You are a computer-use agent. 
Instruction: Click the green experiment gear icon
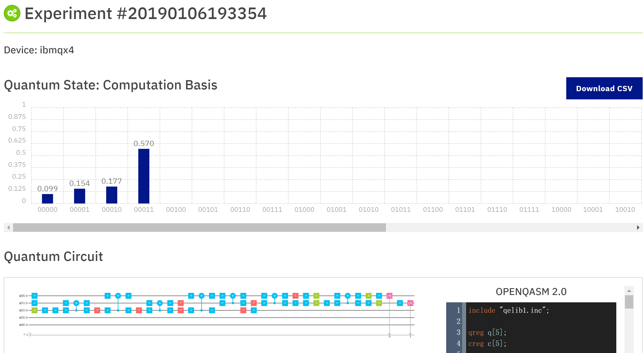click(x=12, y=13)
